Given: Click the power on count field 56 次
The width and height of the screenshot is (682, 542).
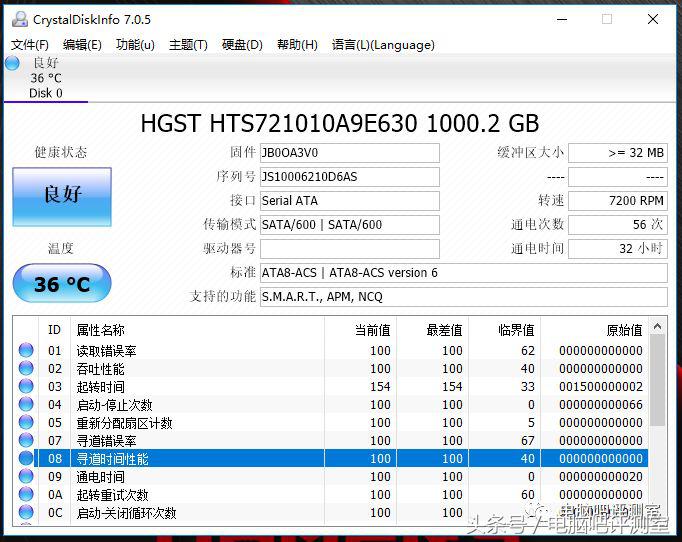Looking at the screenshot, I should (618, 224).
